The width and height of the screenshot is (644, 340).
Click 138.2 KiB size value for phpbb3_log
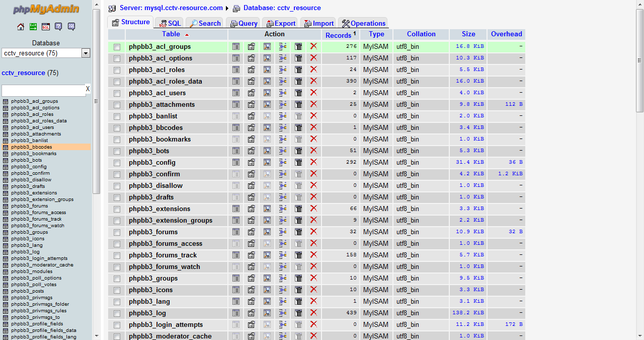[468, 313]
